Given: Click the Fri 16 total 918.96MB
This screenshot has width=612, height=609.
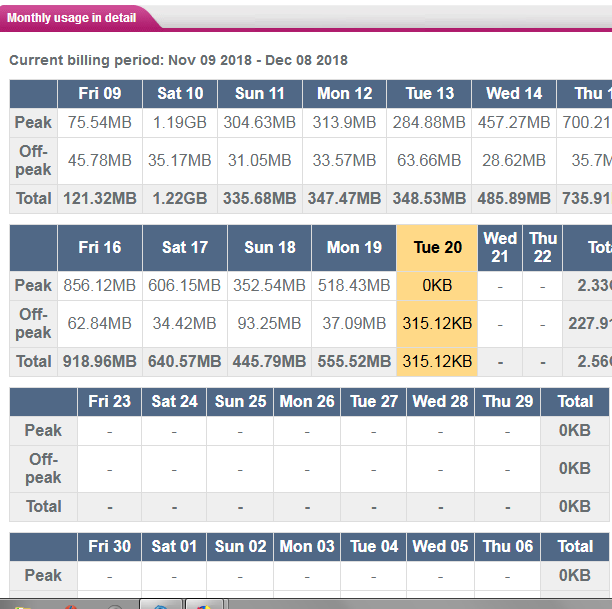Looking at the screenshot, I should coord(99,361).
